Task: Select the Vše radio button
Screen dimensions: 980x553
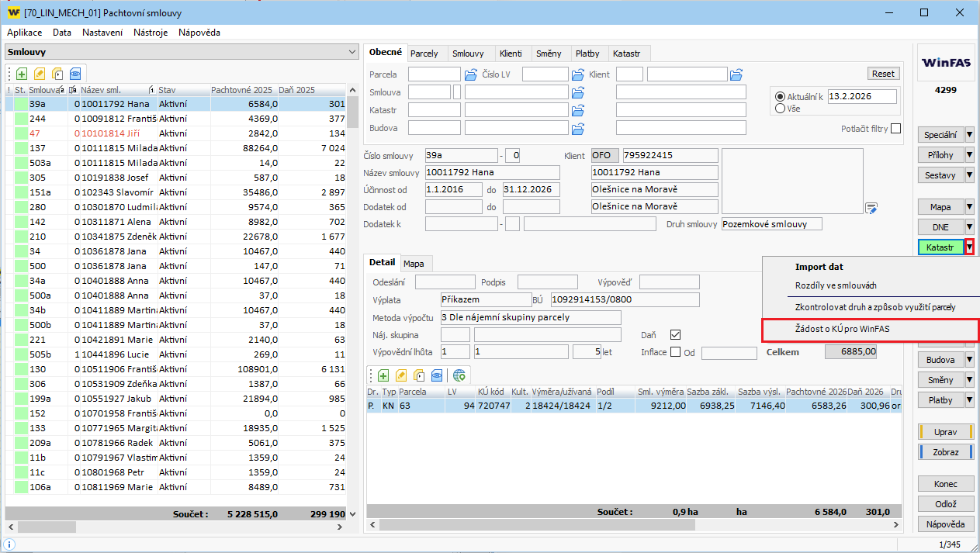Action: pos(780,109)
